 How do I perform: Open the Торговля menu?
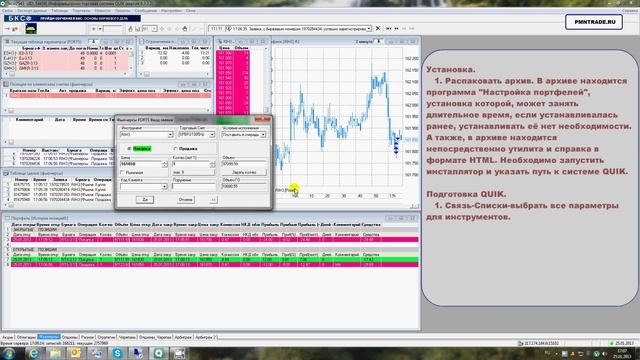81,11
